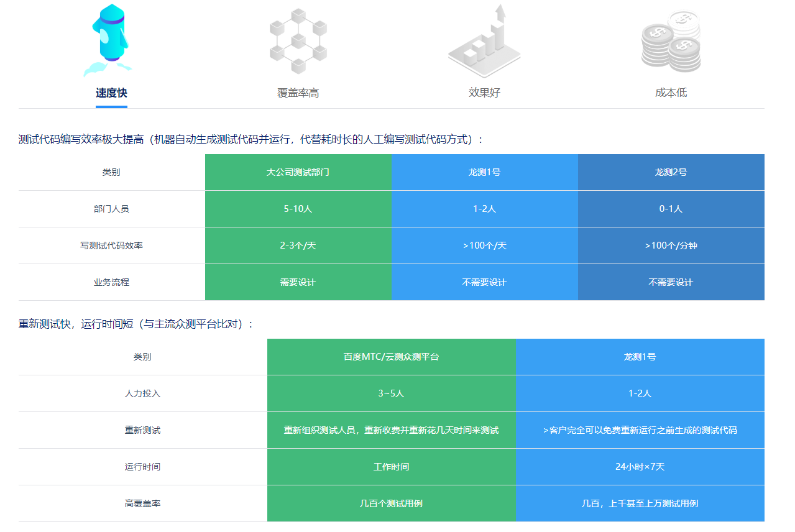The width and height of the screenshot is (795, 532).
Task: Click the >100个/分钟 cell
Action: pyautogui.click(x=671, y=245)
